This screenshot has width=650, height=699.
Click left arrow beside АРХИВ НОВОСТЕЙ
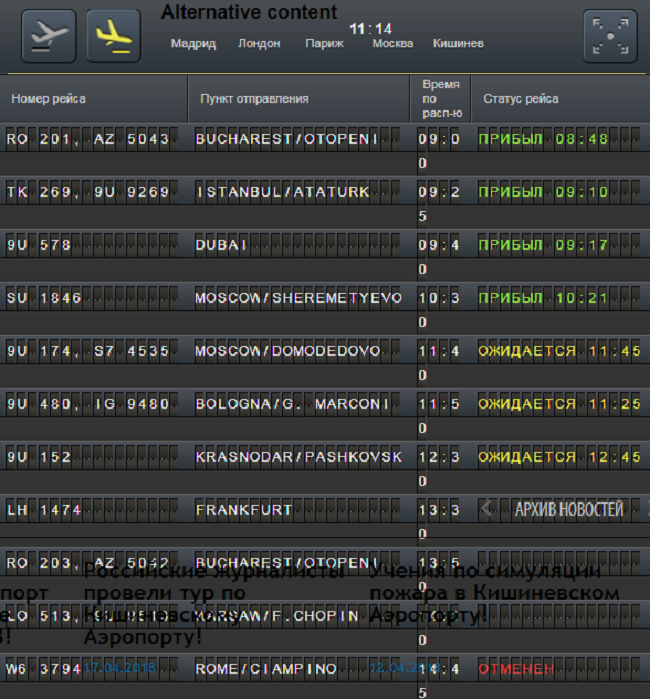point(486,508)
